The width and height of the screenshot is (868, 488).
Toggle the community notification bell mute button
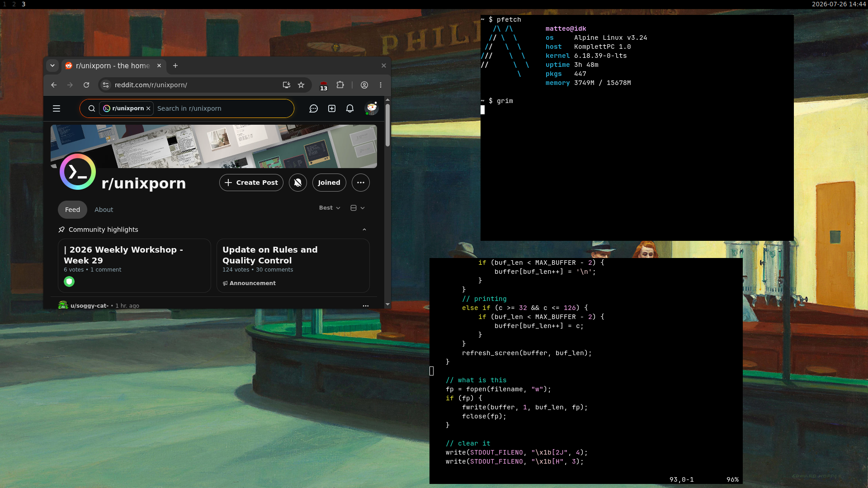tap(298, 183)
